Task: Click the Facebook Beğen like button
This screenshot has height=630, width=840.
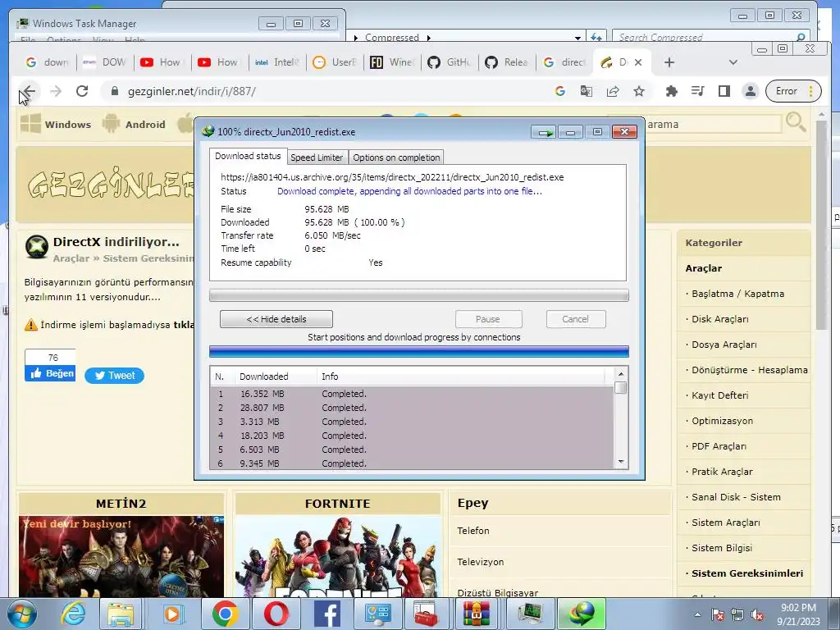Action: coord(50,373)
